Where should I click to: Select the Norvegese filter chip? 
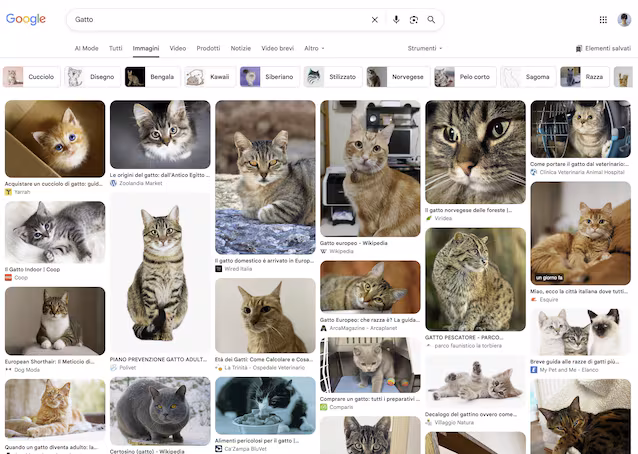(398, 77)
